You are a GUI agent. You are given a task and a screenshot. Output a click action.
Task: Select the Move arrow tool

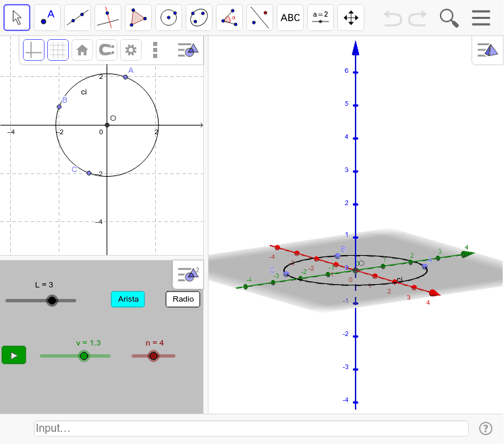coord(17,18)
